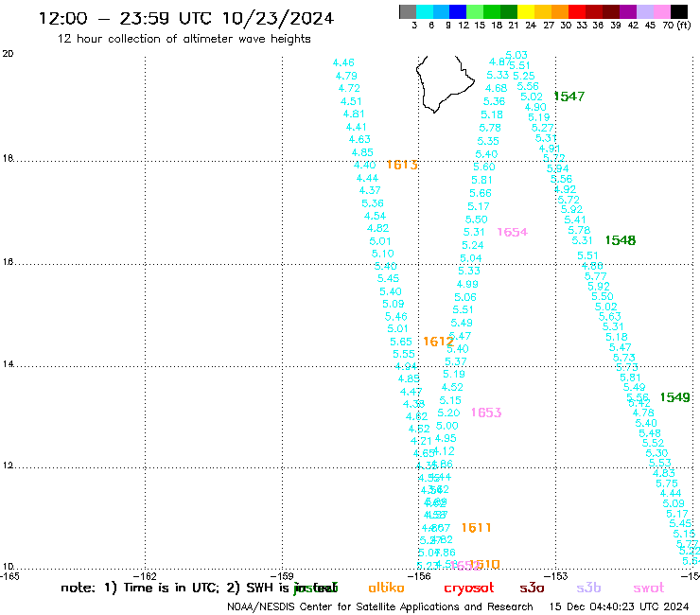
Task: Select the green pass label 1547
Action: (x=569, y=96)
